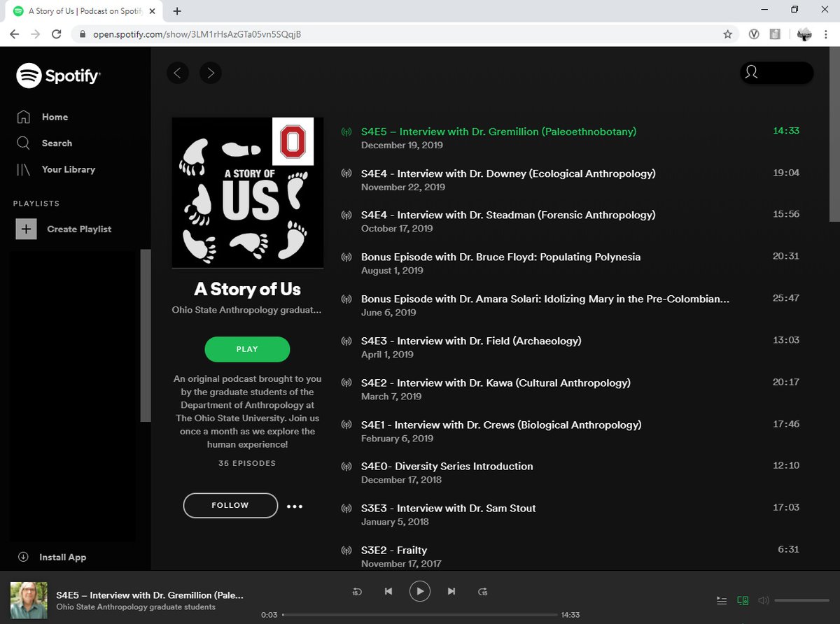Bookmark page with the star icon
Screen dimensions: 840x624
[x=727, y=34]
